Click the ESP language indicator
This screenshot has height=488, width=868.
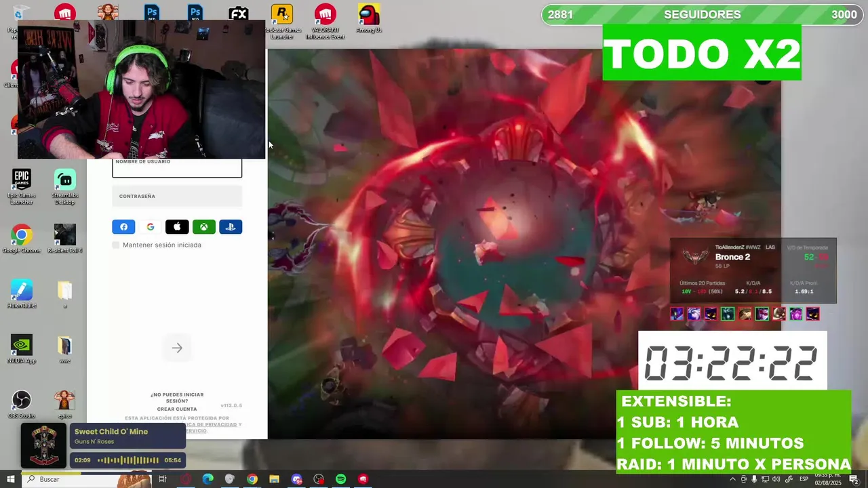(x=805, y=479)
